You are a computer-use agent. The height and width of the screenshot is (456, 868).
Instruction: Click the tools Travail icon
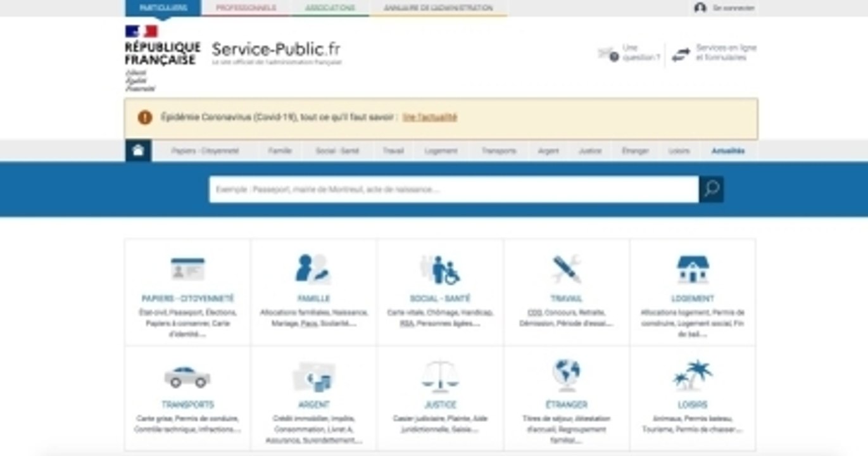566,269
